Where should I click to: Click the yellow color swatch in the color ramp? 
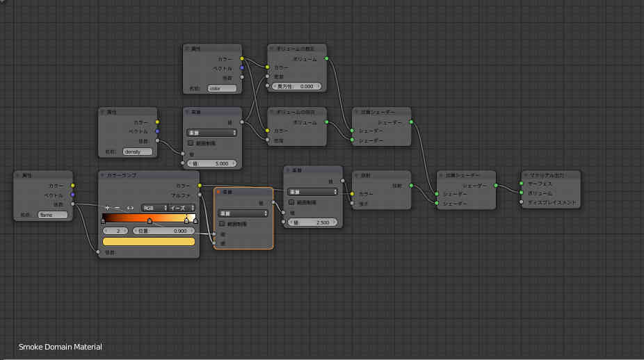[148, 241]
